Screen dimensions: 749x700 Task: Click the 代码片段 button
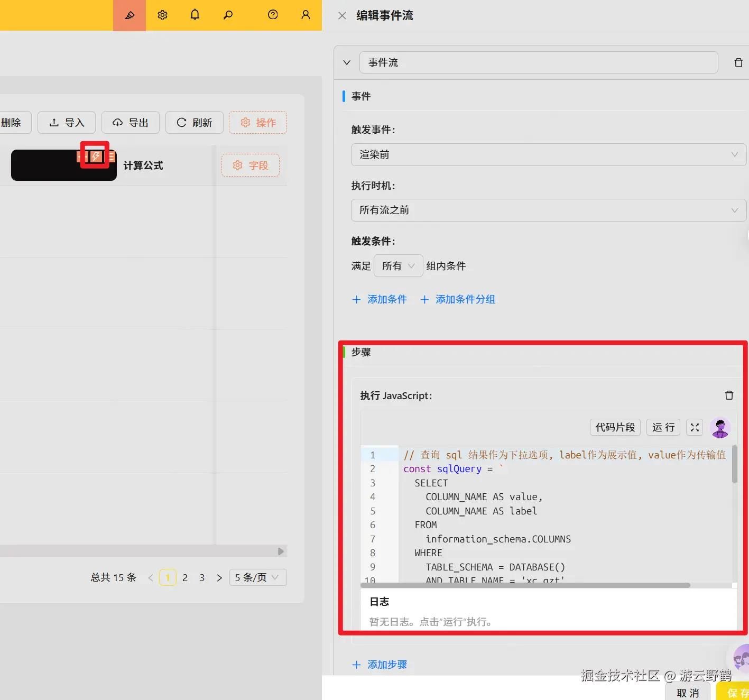(615, 427)
